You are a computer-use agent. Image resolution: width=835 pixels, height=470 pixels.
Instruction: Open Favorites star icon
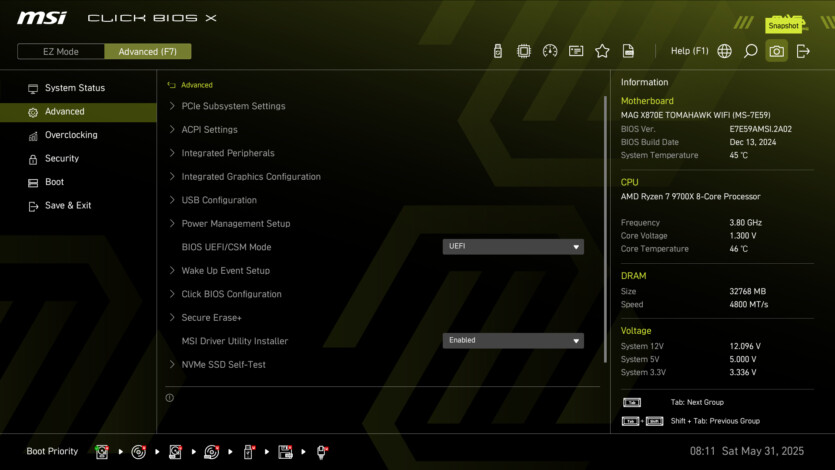(602, 51)
